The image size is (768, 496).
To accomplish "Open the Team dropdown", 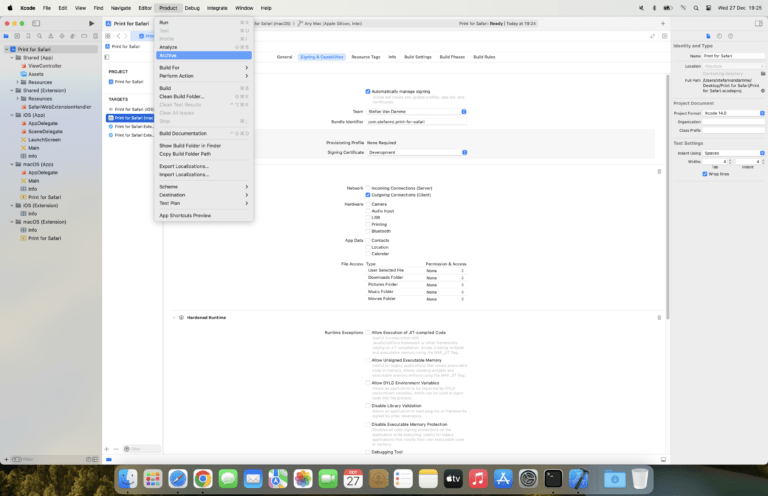I will pyautogui.click(x=416, y=112).
